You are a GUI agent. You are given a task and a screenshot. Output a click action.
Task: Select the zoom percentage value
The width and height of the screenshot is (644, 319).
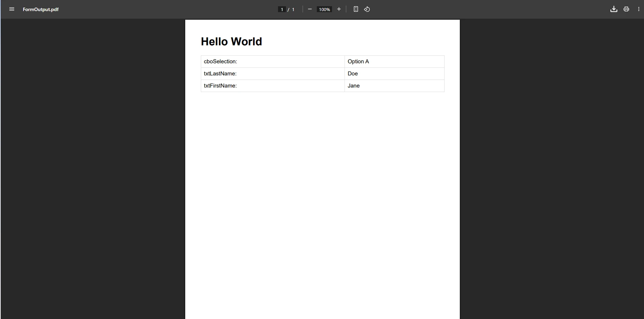click(x=324, y=9)
